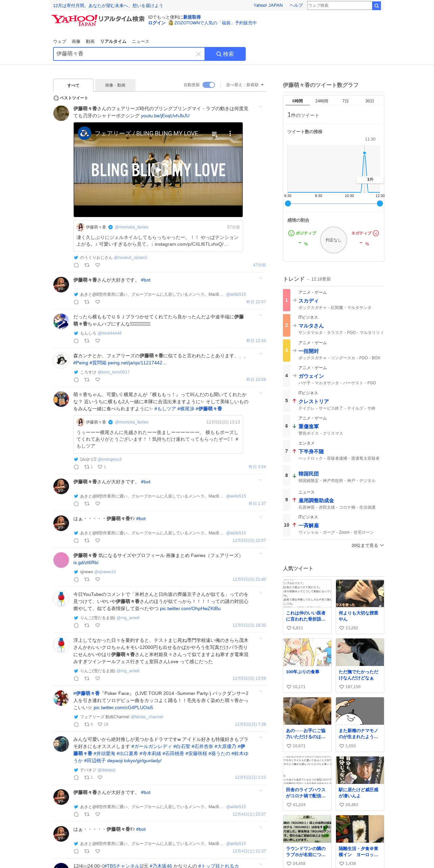
Task: Open the sjnews pink avatar
Action: [61, 560]
